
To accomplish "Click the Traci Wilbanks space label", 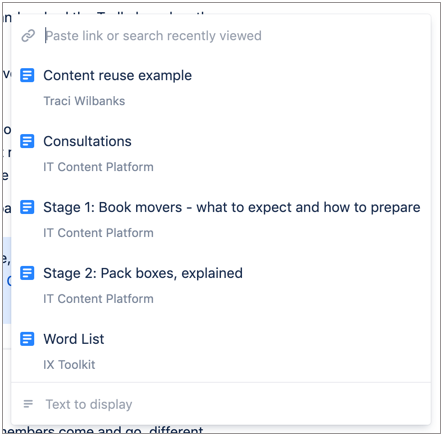I will pos(84,101).
